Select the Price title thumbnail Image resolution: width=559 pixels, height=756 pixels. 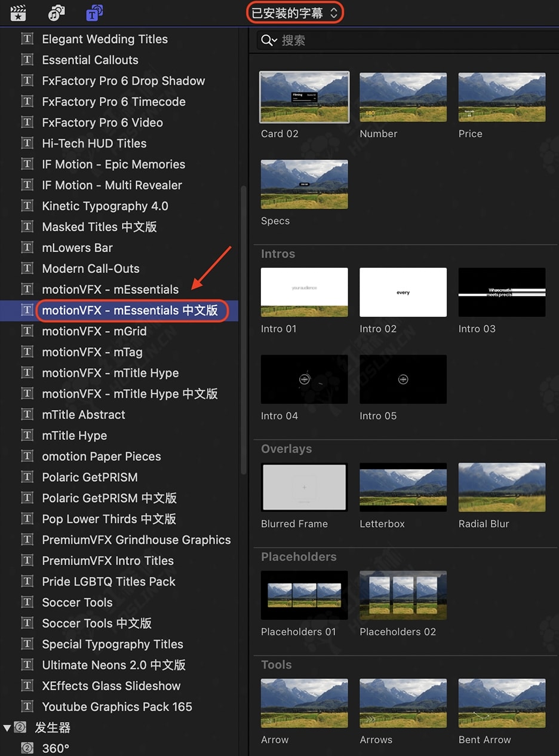(x=502, y=97)
